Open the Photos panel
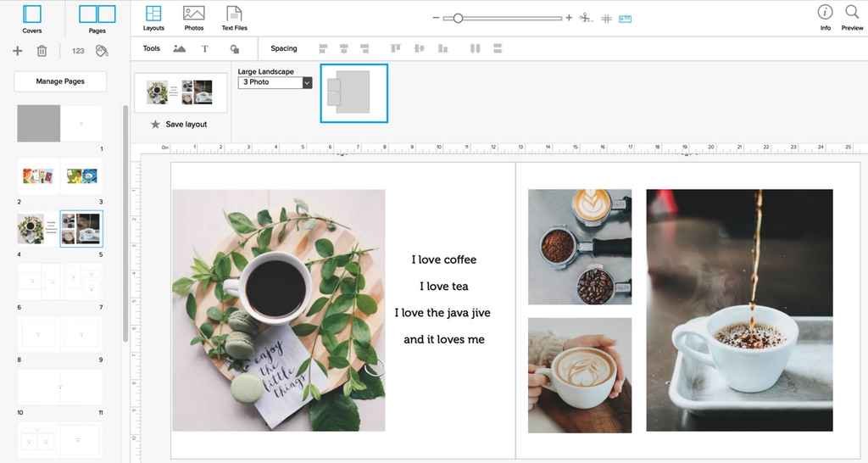Viewport: 868px width, 463px height. pos(194,19)
